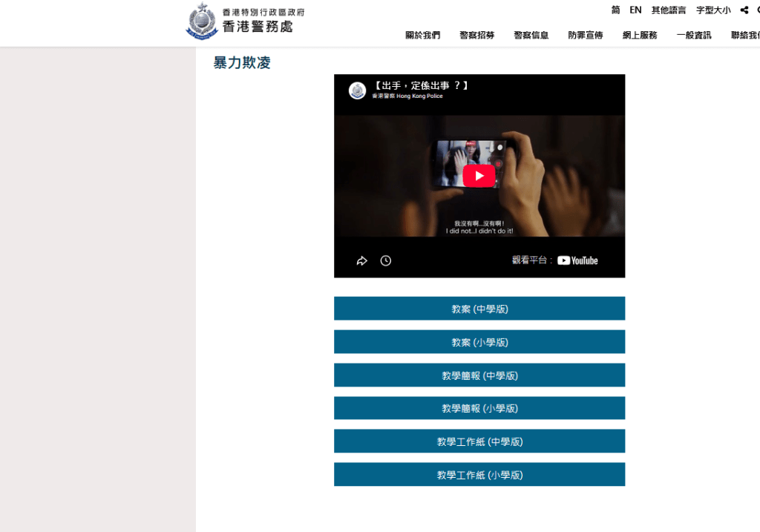Open 一般資訊 menu
The width and height of the screenshot is (760, 532).
pos(694,35)
